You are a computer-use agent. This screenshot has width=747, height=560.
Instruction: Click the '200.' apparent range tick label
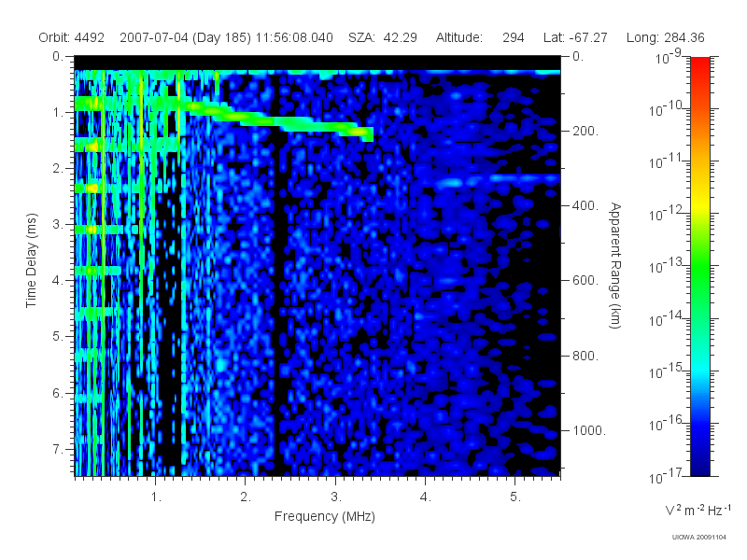[585, 131]
